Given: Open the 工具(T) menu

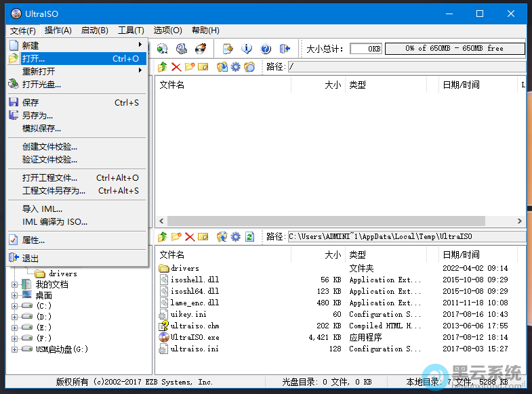Looking at the screenshot, I should coord(131,30).
